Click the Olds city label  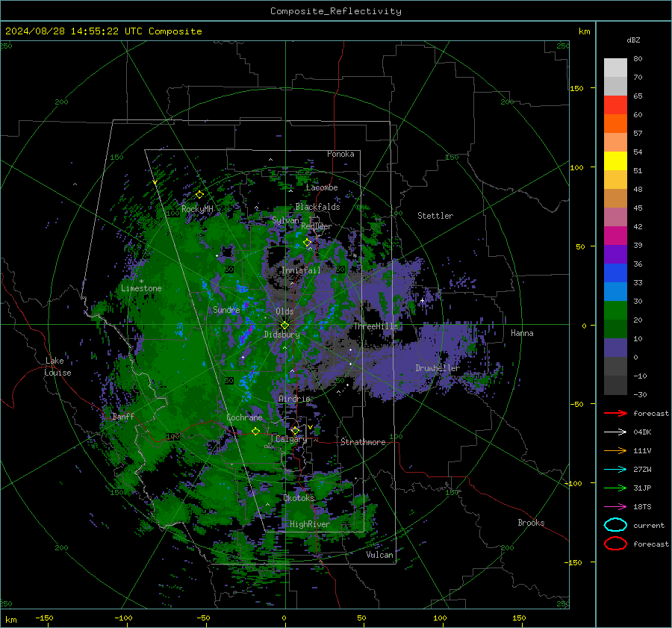pyautogui.click(x=284, y=311)
